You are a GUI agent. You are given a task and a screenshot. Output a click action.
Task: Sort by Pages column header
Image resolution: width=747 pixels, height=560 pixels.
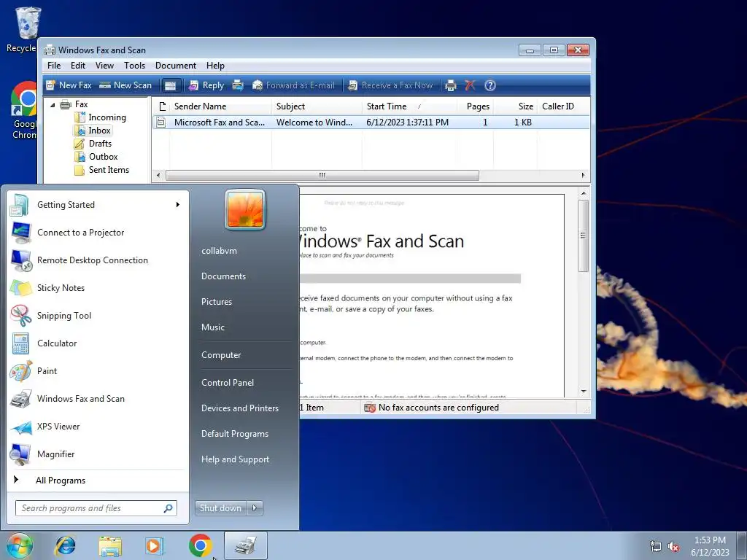coord(475,106)
